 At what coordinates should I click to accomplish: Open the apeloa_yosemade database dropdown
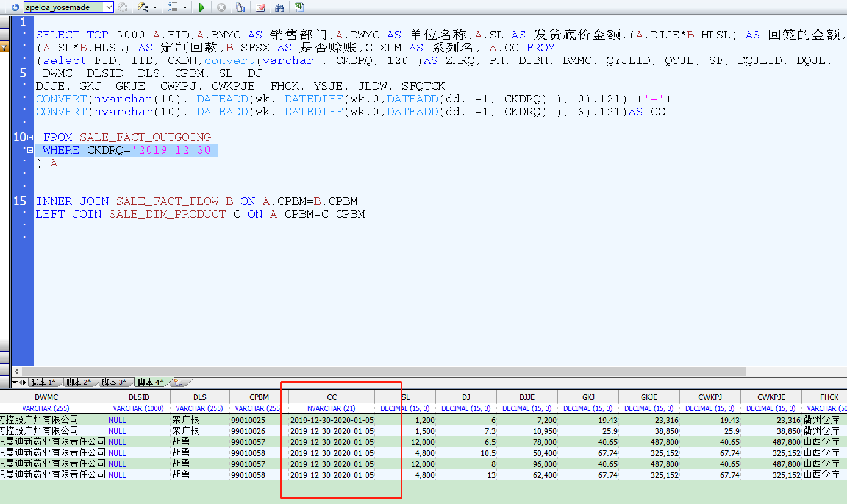(109, 7)
